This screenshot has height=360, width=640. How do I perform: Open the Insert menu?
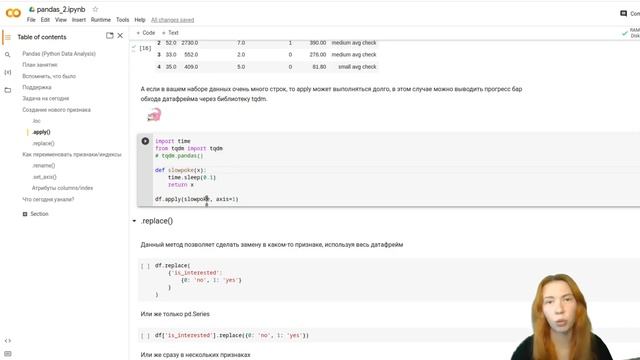(x=79, y=20)
